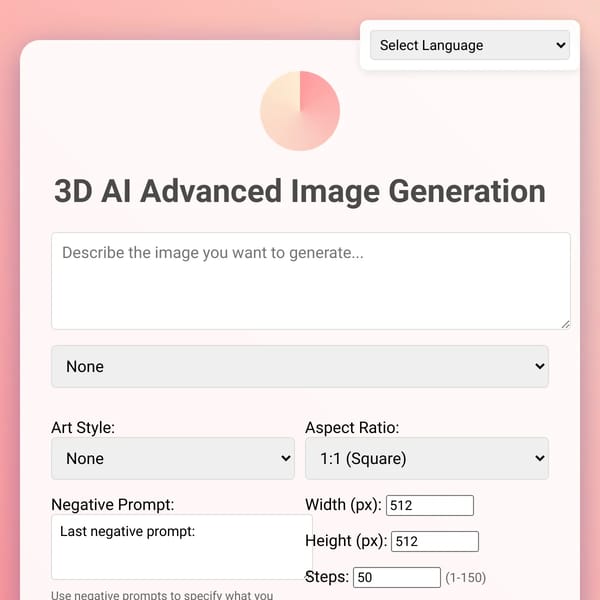Open the Select Language dropdown
The height and width of the screenshot is (600, 600).
tap(470, 45)
